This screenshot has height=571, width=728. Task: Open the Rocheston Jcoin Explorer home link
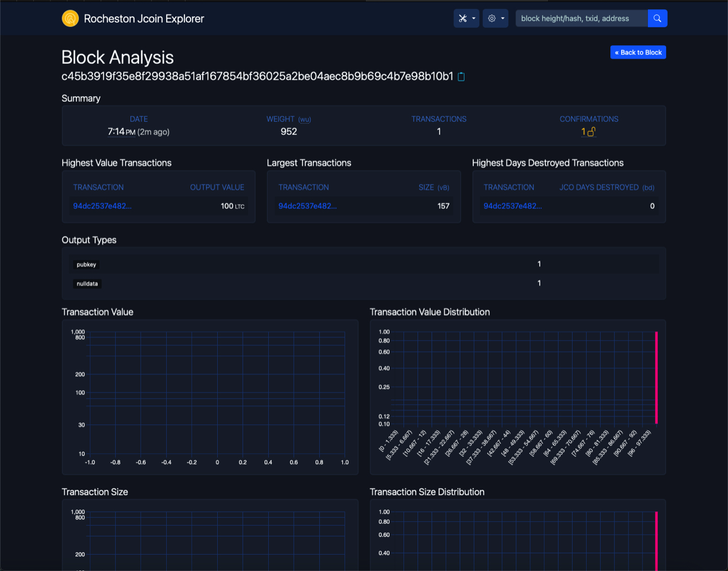pos(144,18)
